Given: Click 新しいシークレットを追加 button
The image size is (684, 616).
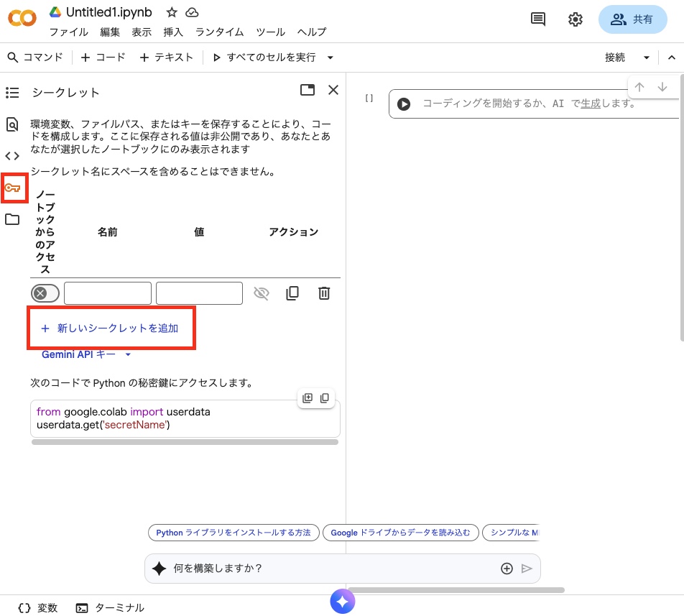Looking at the screenshot, I should (110, 328).
